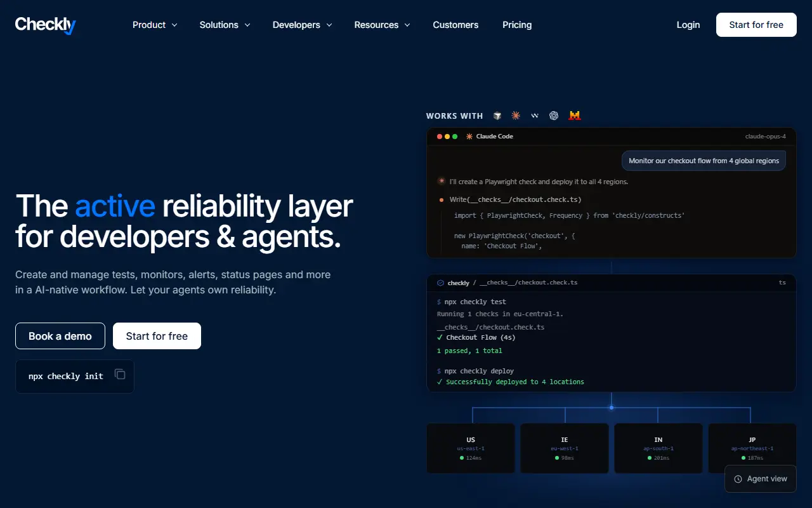Click the "npx checkly test" terminal line
The width and height of the screenshot is (812, 508).
471,302
